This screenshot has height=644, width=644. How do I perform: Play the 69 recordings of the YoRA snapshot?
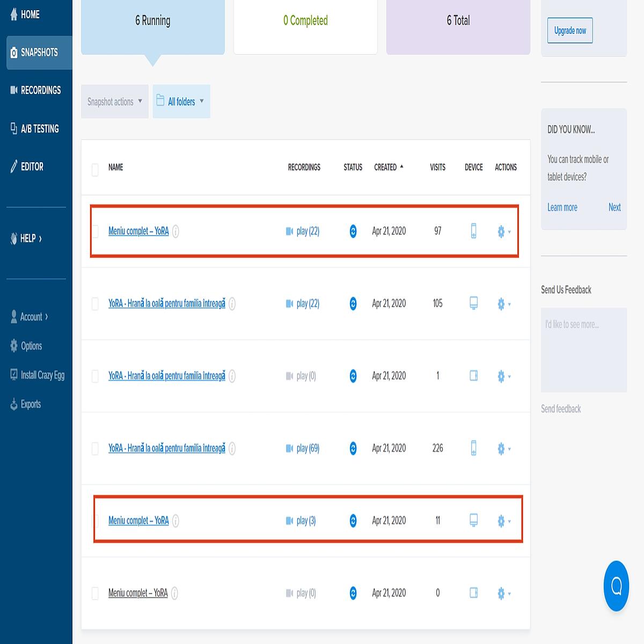[303, 448]
